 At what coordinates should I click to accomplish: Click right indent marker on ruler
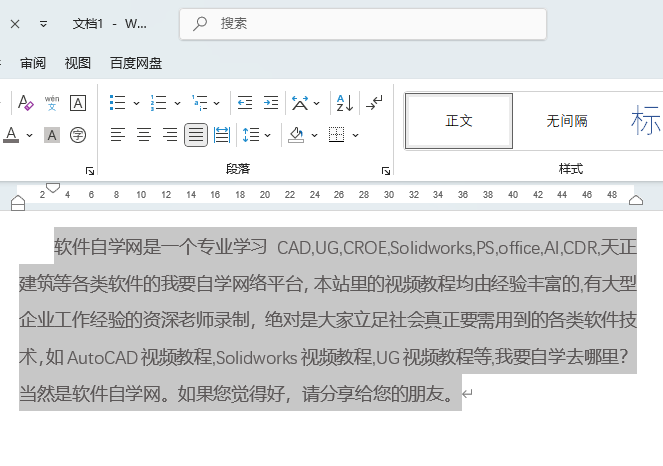[636, 200]
